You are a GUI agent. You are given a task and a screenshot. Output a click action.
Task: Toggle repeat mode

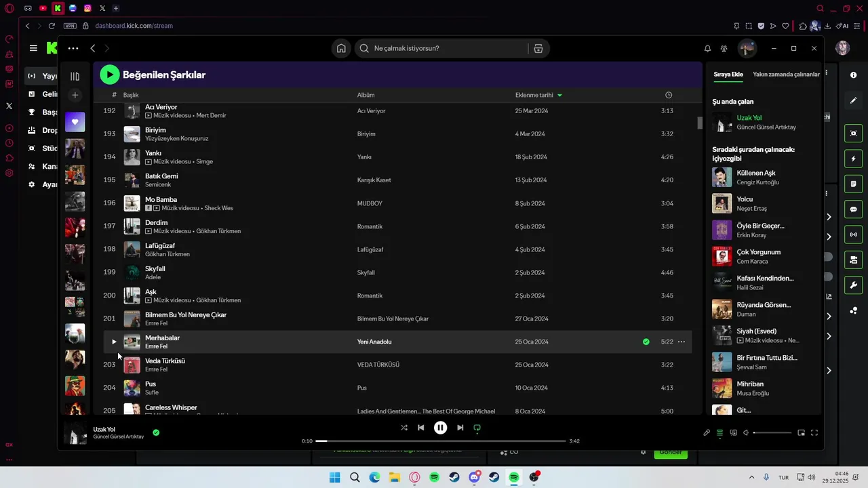[x=477, y=428]
